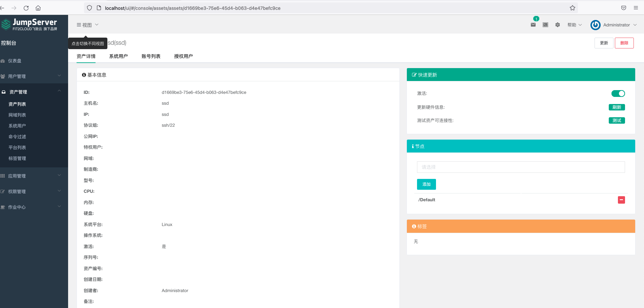This screenshot has width=644, height=308.
Task: Open Pocket save icon in browser
Action: (x=624, y=8)
